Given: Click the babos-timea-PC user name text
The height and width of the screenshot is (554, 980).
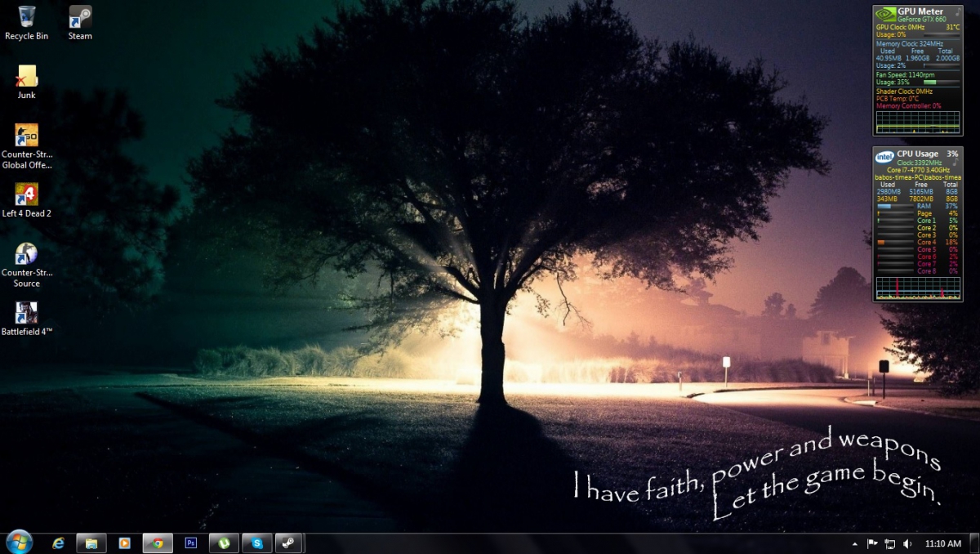Looking at the screenshot, I should [918, 177].
